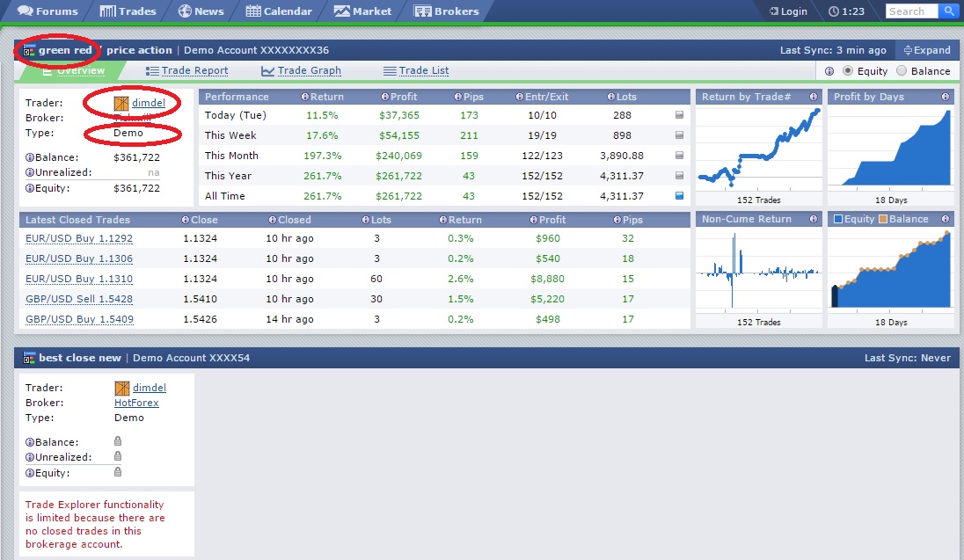
Task: Expand the green red explorer panel
Action: (927, 50)
